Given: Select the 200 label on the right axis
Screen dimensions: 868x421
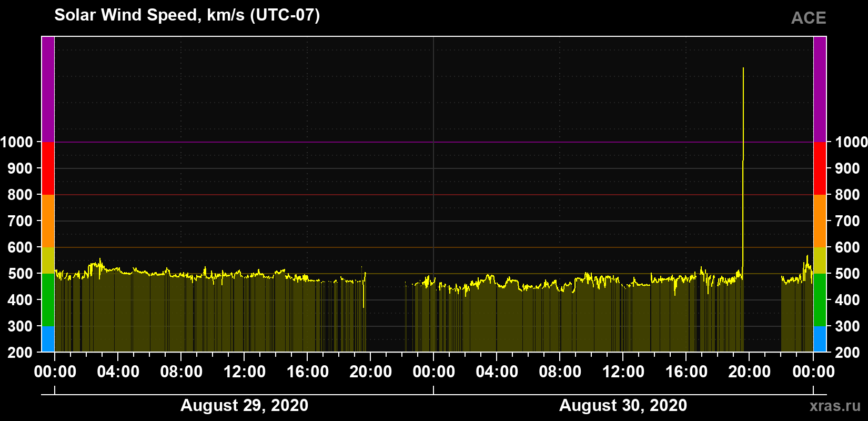Looking at the screenshot, I should tap(848, 353).
